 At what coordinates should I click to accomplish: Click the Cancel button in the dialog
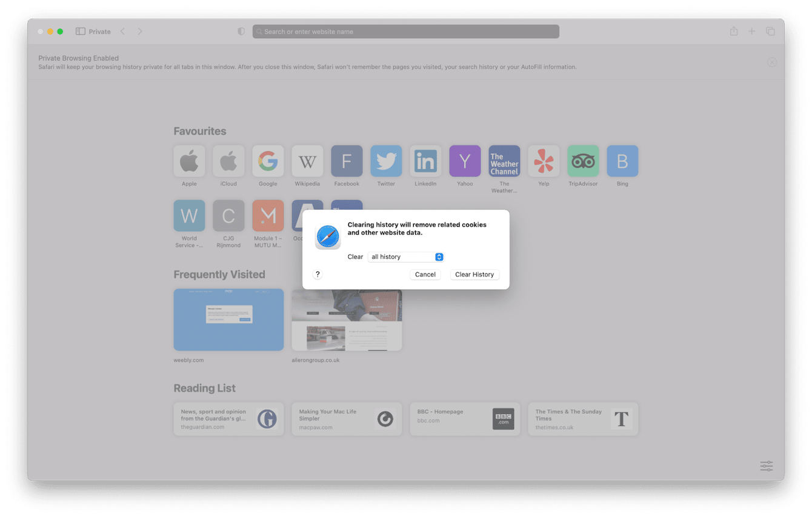pos(425,274)
